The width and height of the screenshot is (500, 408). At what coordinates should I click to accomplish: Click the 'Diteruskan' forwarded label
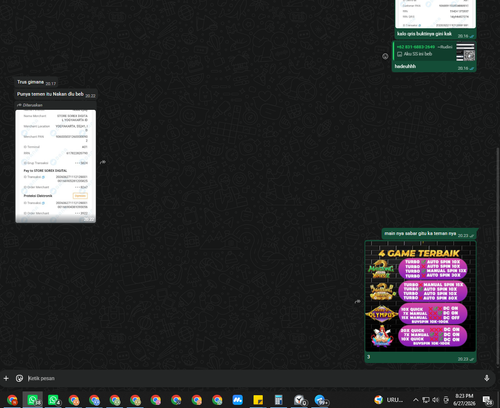click(x=30, y=105)
